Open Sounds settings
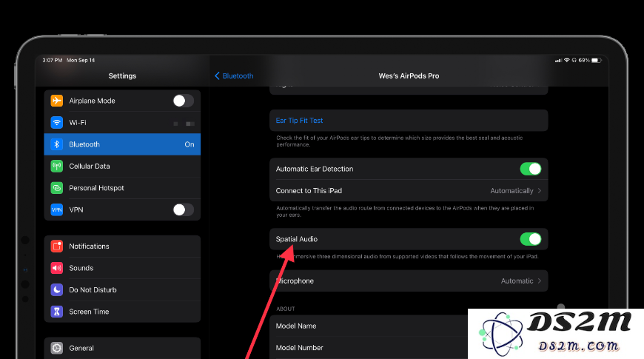This screenshot has height=359, width=644. (x=122, y=268)
